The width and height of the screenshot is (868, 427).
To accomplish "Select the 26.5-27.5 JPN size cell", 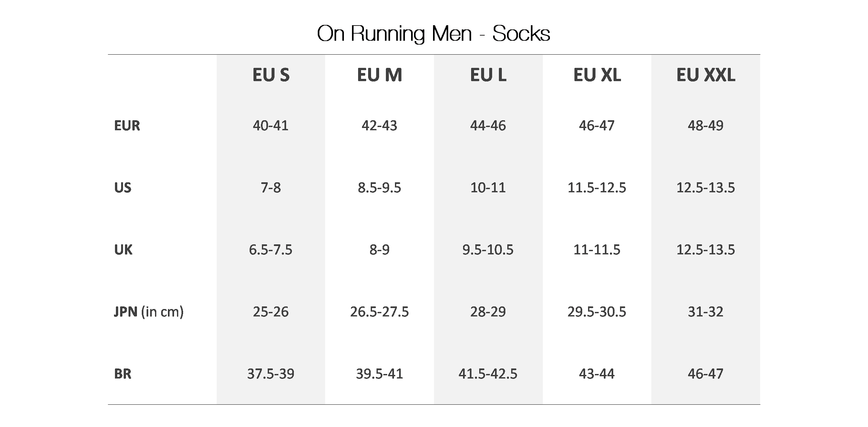I will tap(379, 312).
